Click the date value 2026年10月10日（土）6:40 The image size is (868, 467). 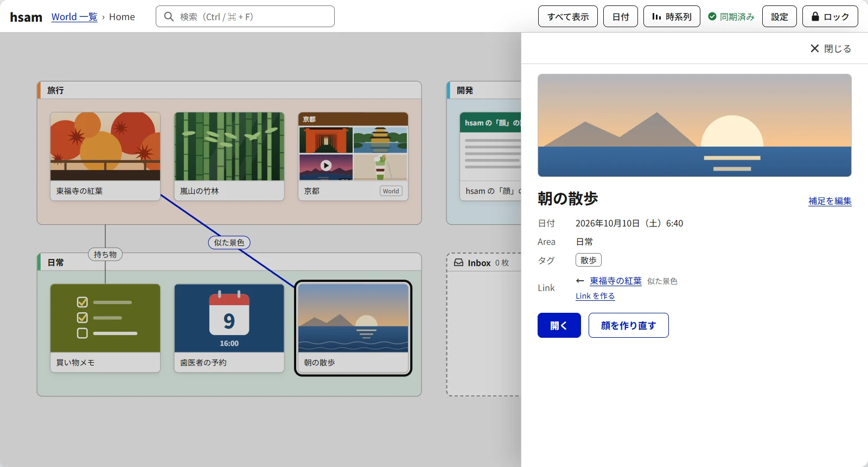tap(629, 223)
